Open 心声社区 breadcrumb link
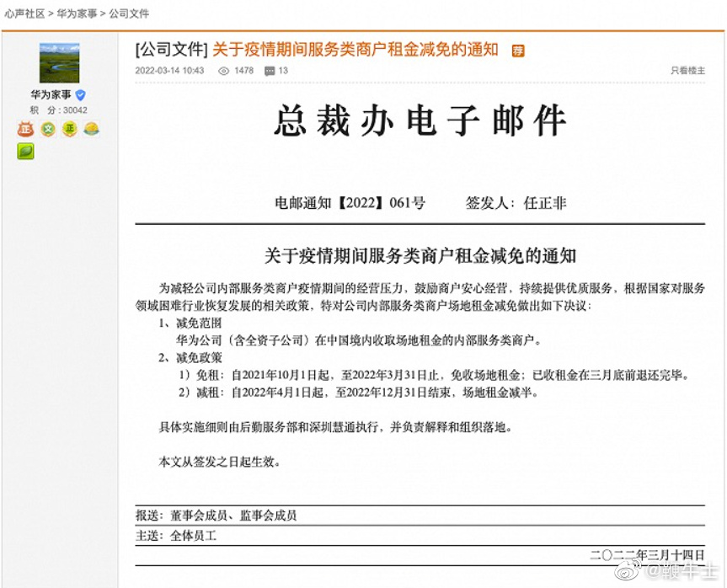 tap(24, 13)
